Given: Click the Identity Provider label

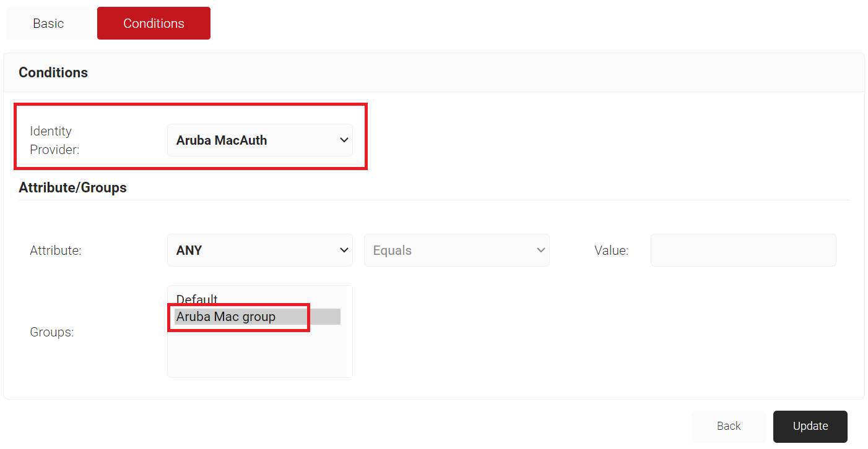Looking at the screenshot, I should click(54, 140).
